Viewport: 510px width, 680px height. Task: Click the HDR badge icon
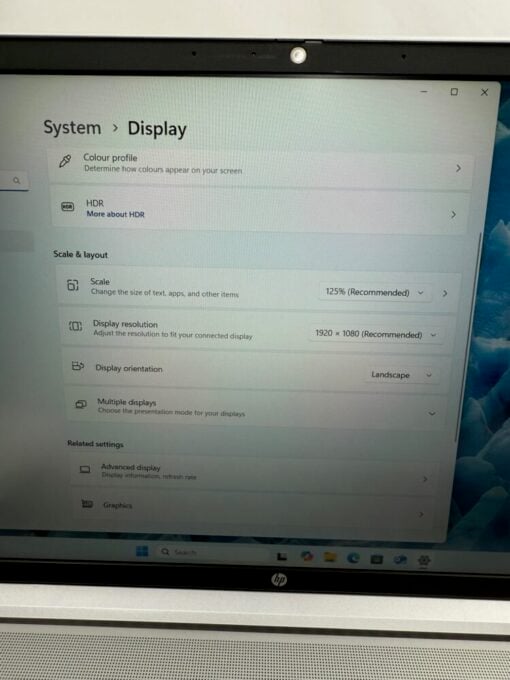tap(67, 206)
